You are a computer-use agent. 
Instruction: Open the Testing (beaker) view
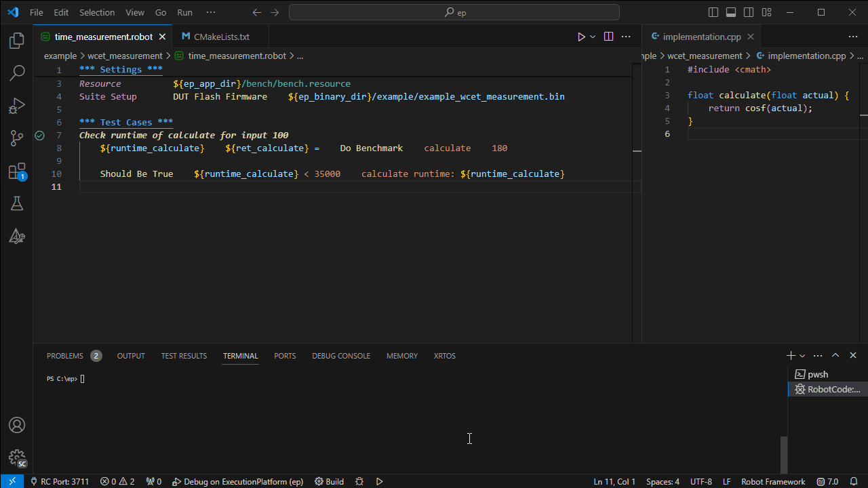[x=17, y=203]
